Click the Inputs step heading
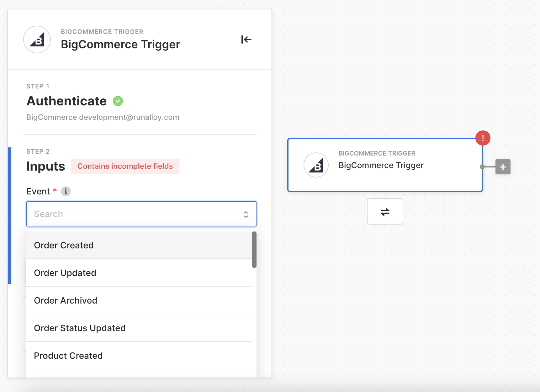Viewport: 540px width, 392px height. click(45, 166)
